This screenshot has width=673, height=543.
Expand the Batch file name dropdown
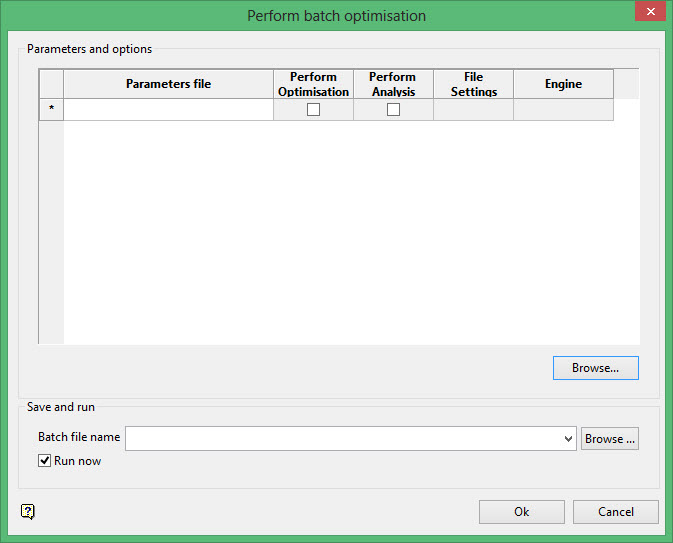(x=568, y=439)
